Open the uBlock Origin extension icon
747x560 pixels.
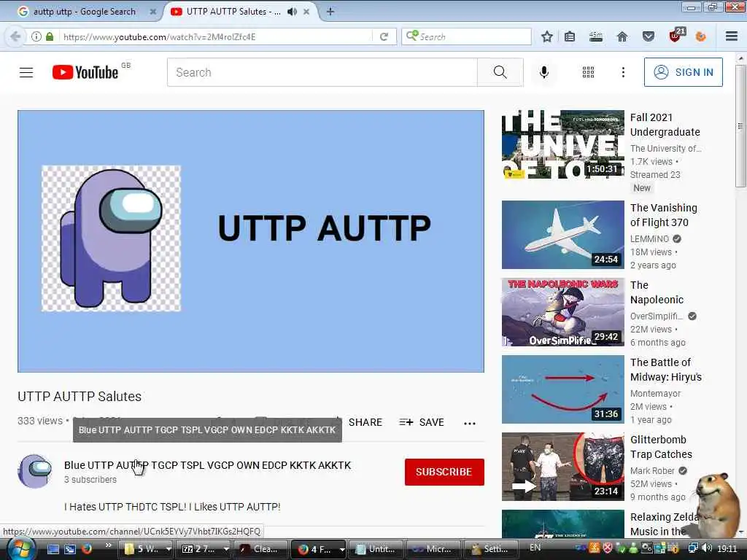676,35
